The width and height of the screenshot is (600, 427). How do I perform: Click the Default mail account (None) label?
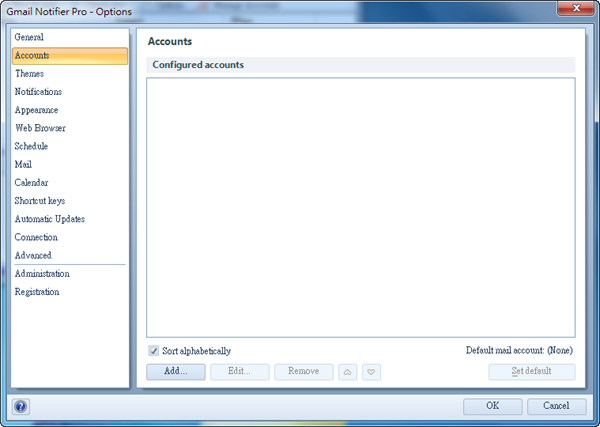[x=519, y=350]
